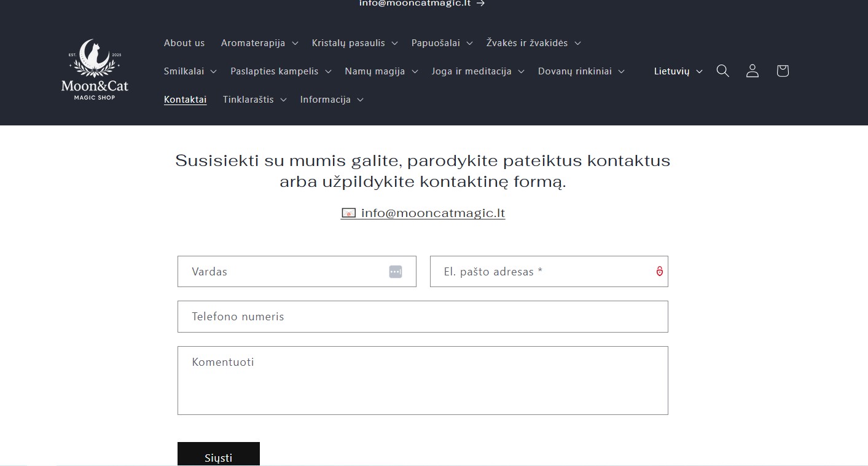Click the Moon&Cat Magic Shop logo
Viewport: 868px width, 466px height.
[95, 71]
